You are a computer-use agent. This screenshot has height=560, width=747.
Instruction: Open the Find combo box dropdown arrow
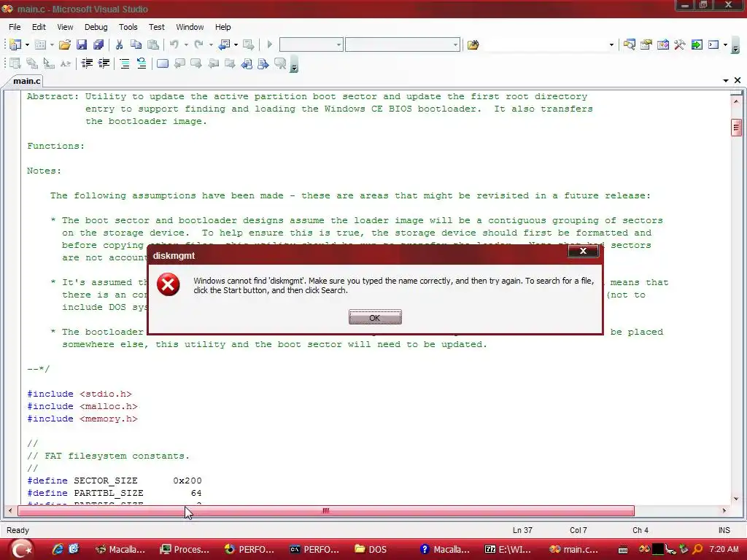pyautogui.click(x=611, y=44)
